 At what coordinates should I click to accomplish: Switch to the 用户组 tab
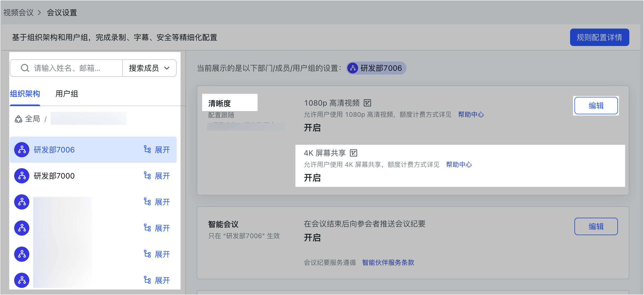pyautogui.click(x=67, y=94)
